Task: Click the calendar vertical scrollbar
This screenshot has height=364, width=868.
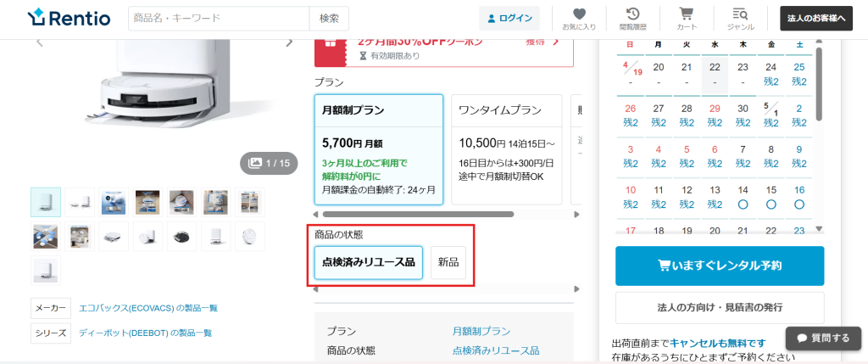Action: coord(820,83)
